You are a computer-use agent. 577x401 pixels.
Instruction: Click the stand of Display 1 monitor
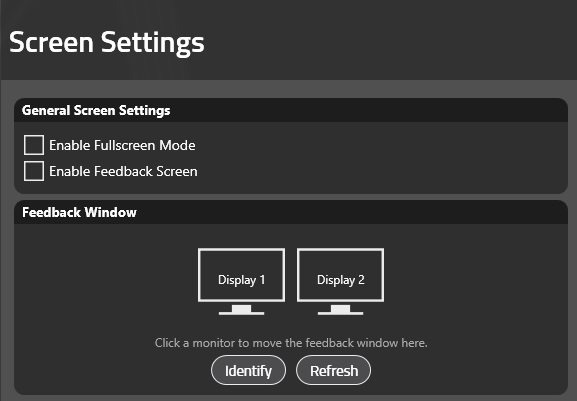tap(241, 310)
